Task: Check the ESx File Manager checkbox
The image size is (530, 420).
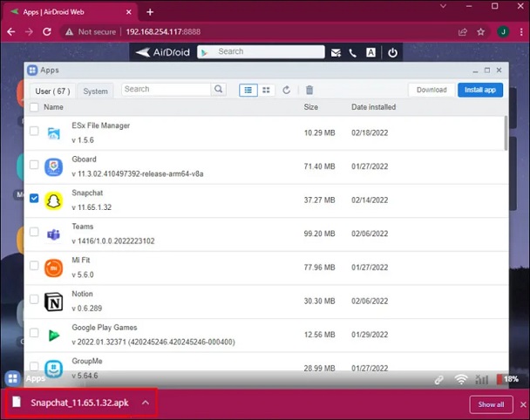Action: 34,131
